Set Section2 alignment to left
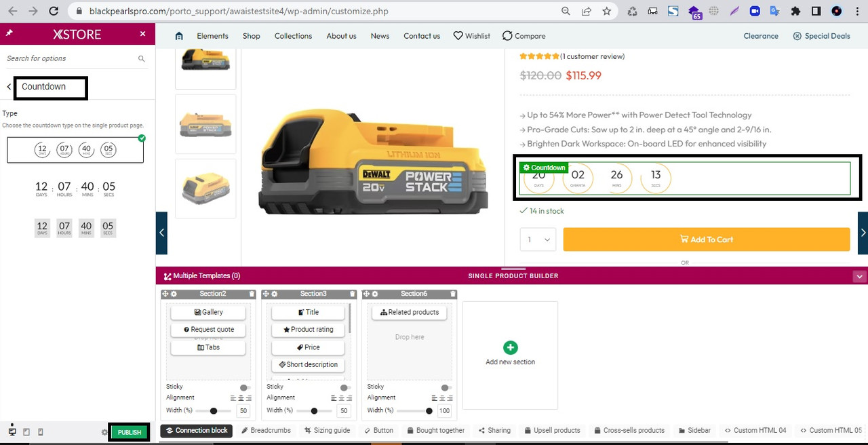 click(233, 398)
